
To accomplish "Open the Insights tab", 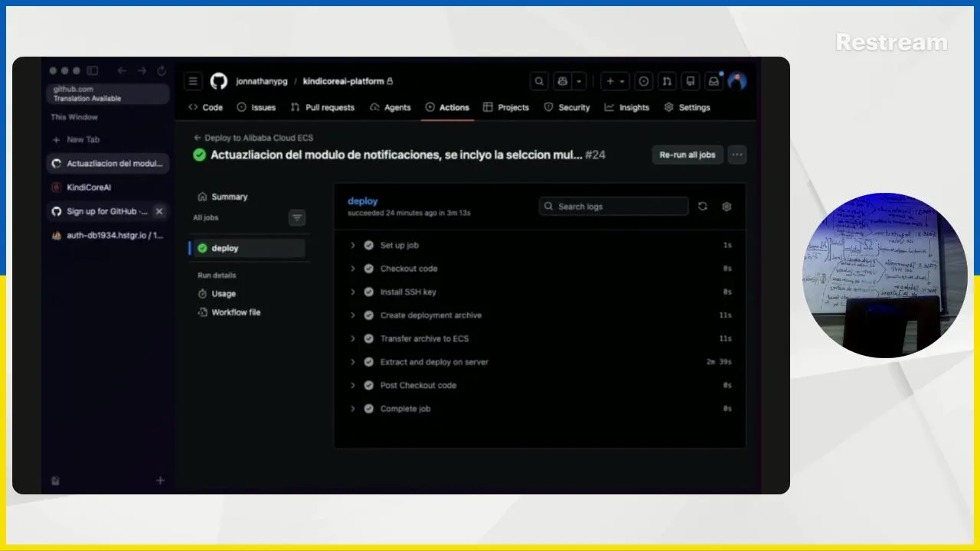I will point(626,108).
